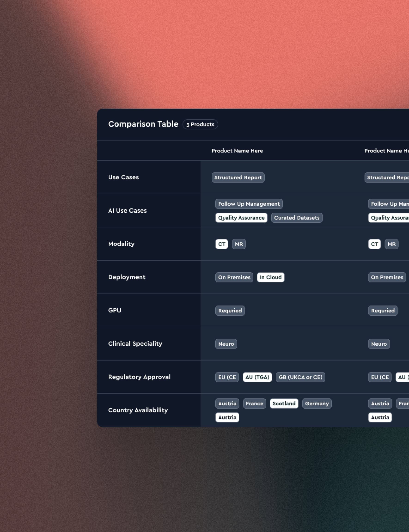Click the Modality row label
The image size is (409, 532).
tap(121, 244)
